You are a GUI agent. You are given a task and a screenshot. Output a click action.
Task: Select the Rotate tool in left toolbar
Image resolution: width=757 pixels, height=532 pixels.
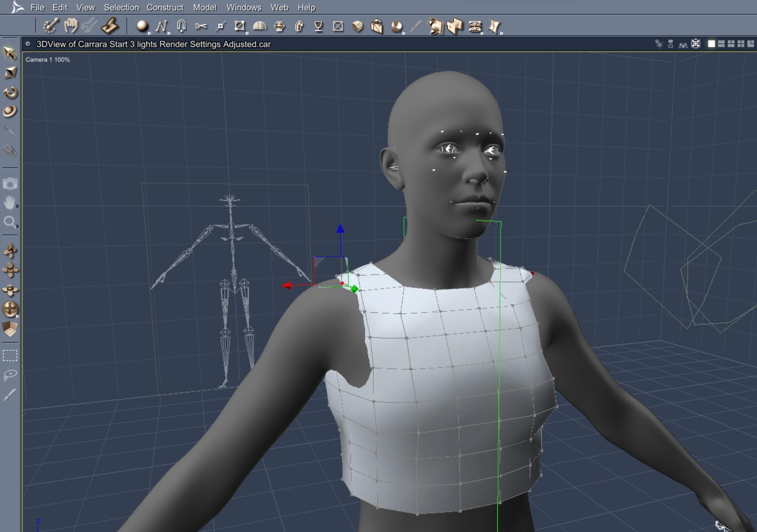(x=10, y=92)
